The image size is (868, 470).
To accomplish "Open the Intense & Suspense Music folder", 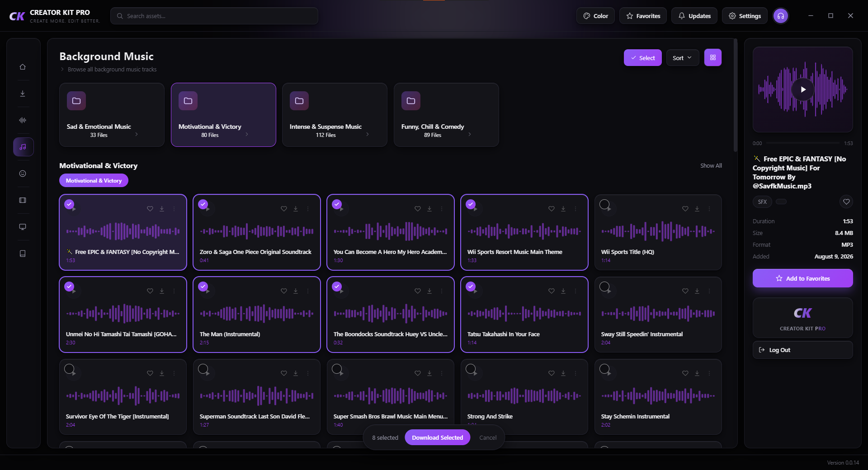I will 335,115.
